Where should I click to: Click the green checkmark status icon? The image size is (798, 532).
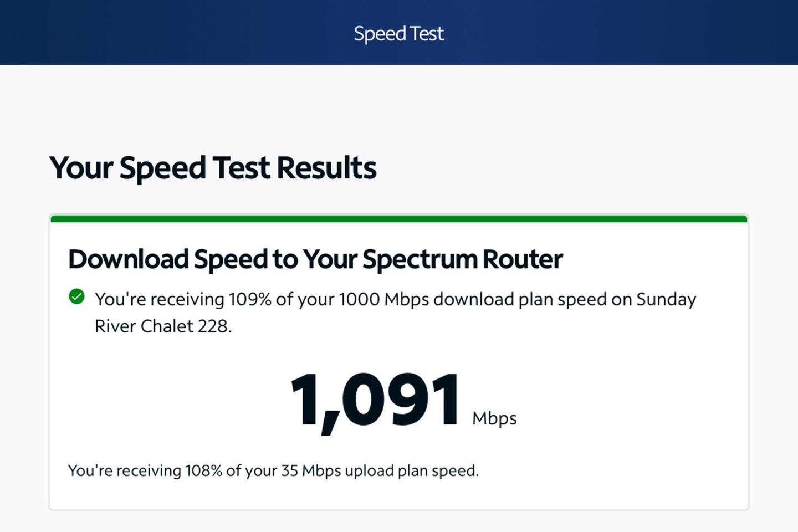76,297
